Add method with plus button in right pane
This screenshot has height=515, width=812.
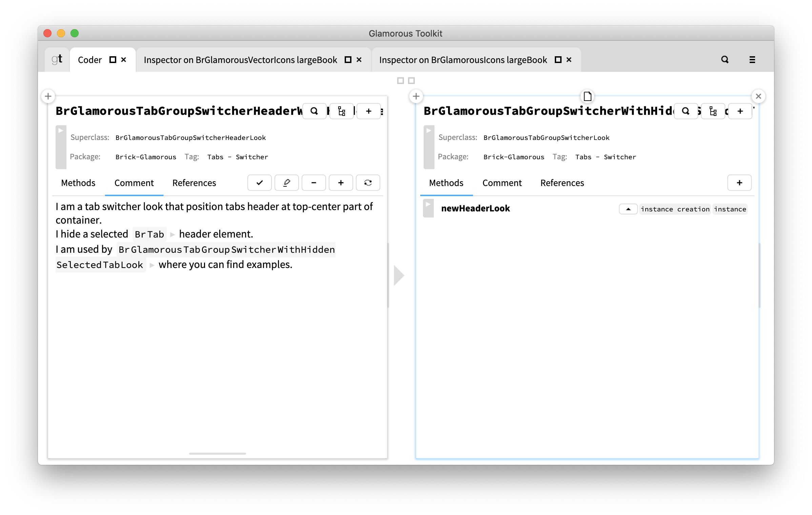pos(739,183)
